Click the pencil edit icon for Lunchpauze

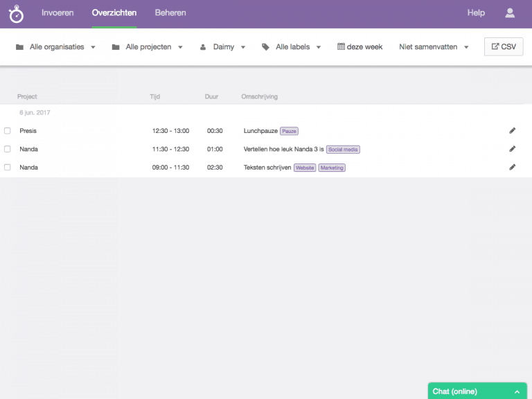coord(513,131)
